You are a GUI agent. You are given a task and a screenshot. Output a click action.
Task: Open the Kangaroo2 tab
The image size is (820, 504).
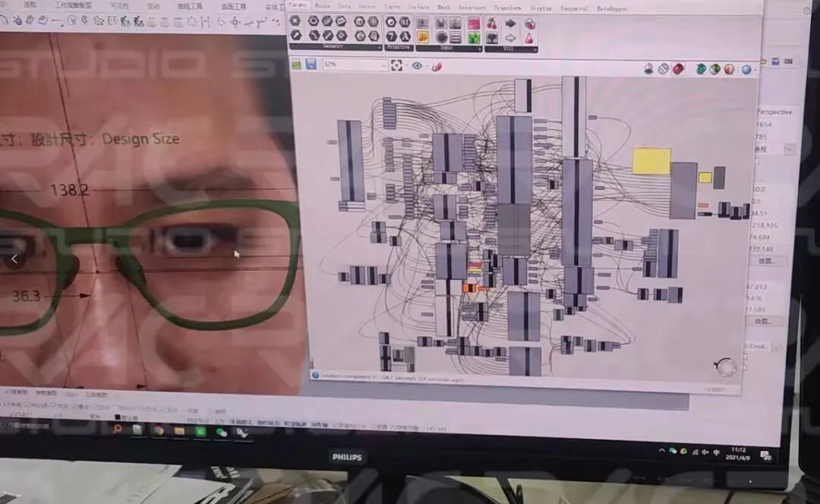tap(574, 8)
